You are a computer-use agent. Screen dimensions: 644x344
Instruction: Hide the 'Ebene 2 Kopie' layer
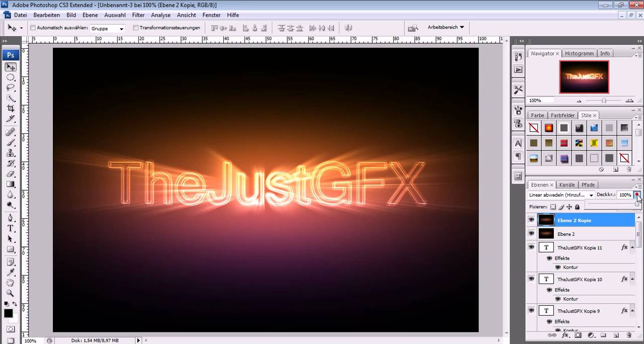[531, 220]
